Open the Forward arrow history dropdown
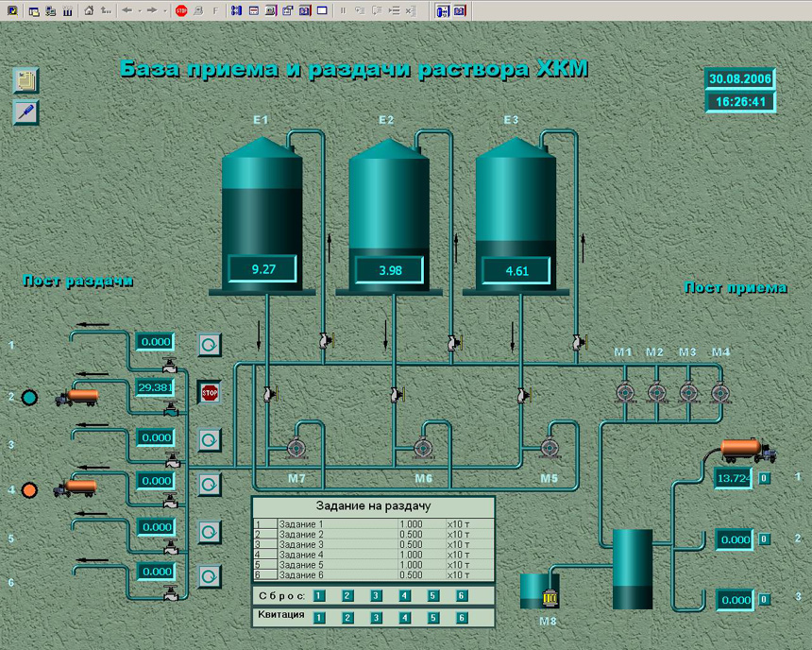 [x=164, y=11]
